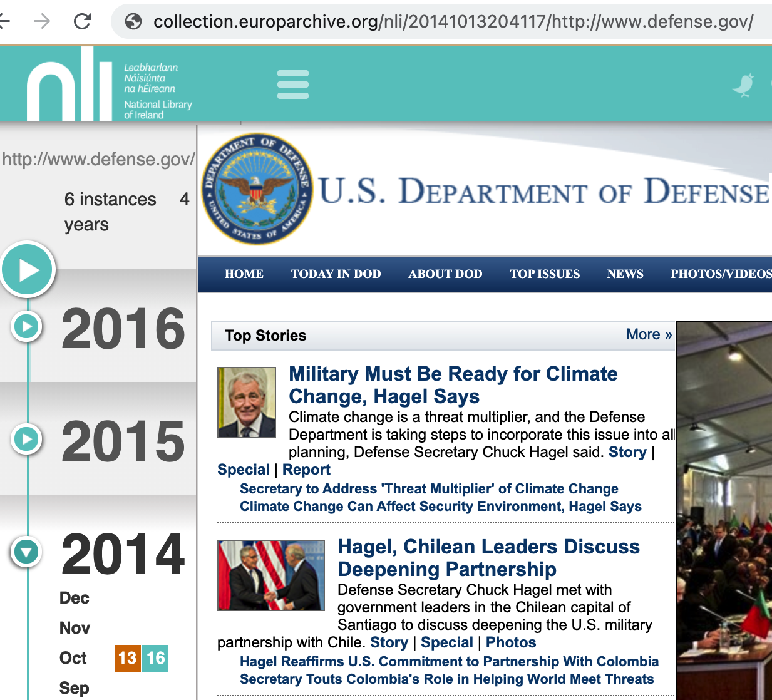Expand the 2015 year in the timeline
This screenshot has height=700, width=772.
click(x=26, y=439)
